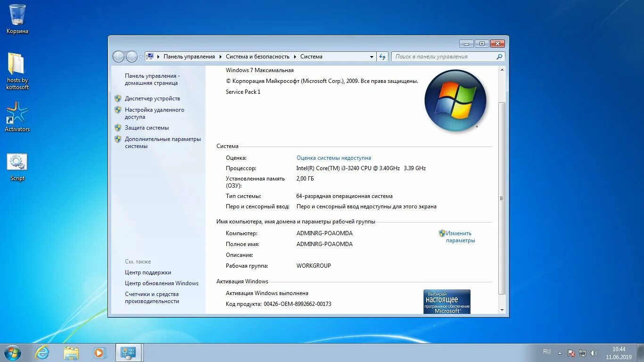Open the Recycle Bin (Корзина) desktop icon

point(17,19)
